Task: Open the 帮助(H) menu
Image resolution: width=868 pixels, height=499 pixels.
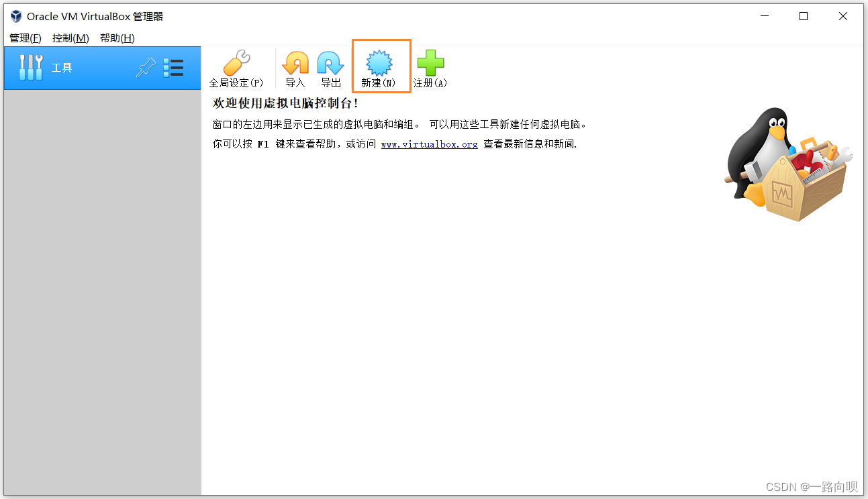Action: pyautogui.click(x=117, y=38)
